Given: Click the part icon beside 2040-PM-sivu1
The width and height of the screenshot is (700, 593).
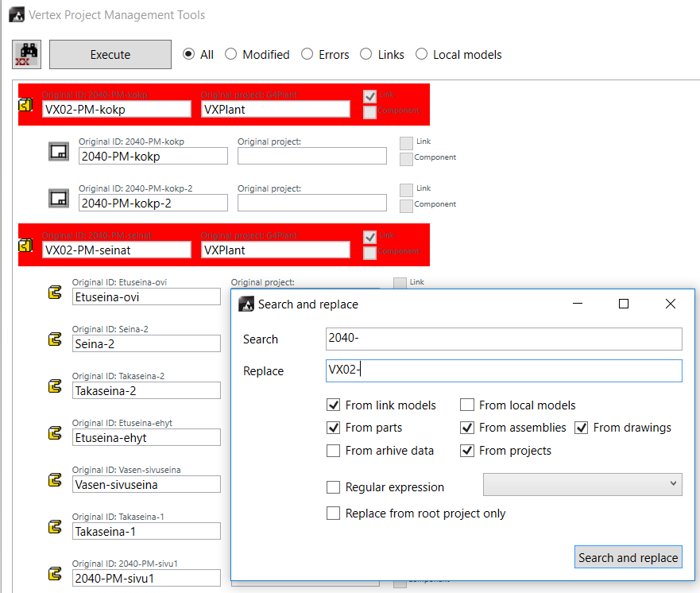Looking at the screenshot, I should [55, 574].
